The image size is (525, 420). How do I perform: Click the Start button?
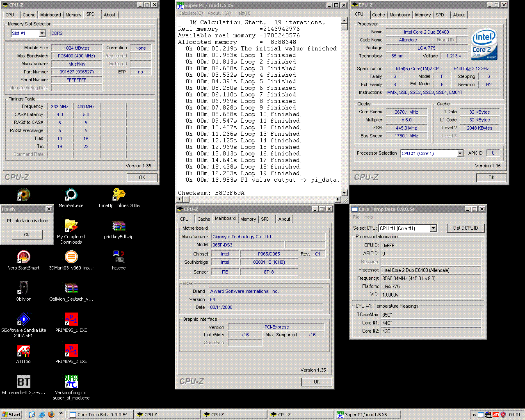coord(11,415)
